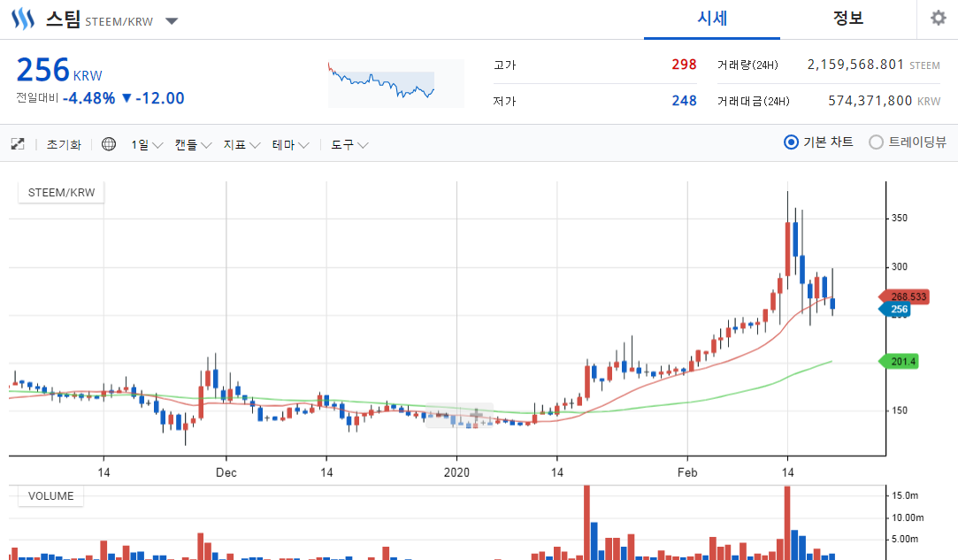Open the 도구 tools dropdown

click(349, 145)
